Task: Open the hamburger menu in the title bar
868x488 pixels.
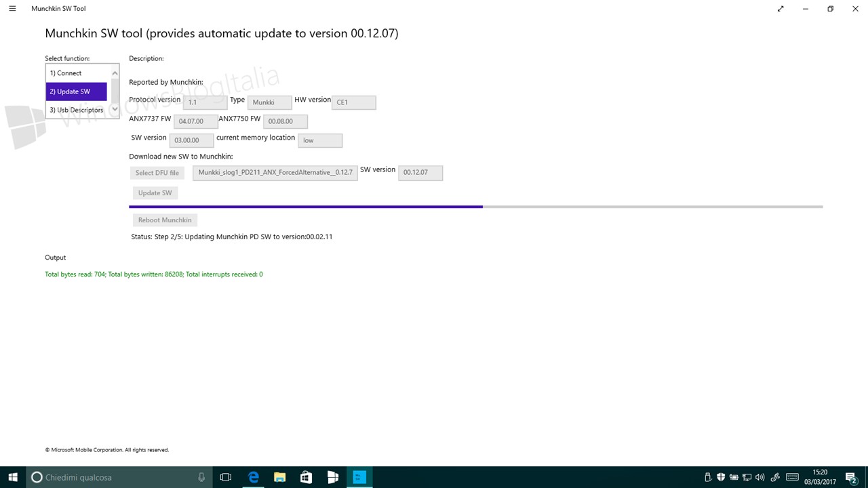Action: [12, 9]
